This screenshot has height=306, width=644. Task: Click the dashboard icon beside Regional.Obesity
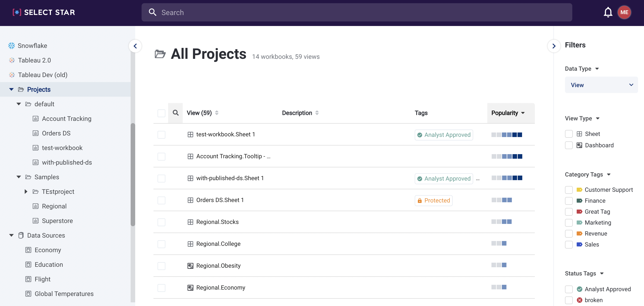190,266
